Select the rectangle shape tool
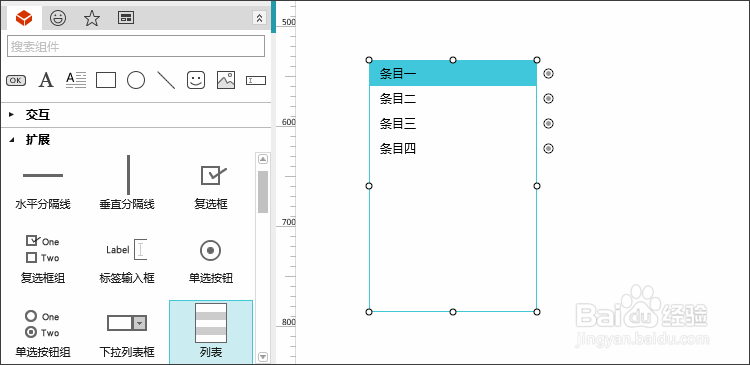The width and height of the screenshot is (750, 365). (x=106, y=80)
